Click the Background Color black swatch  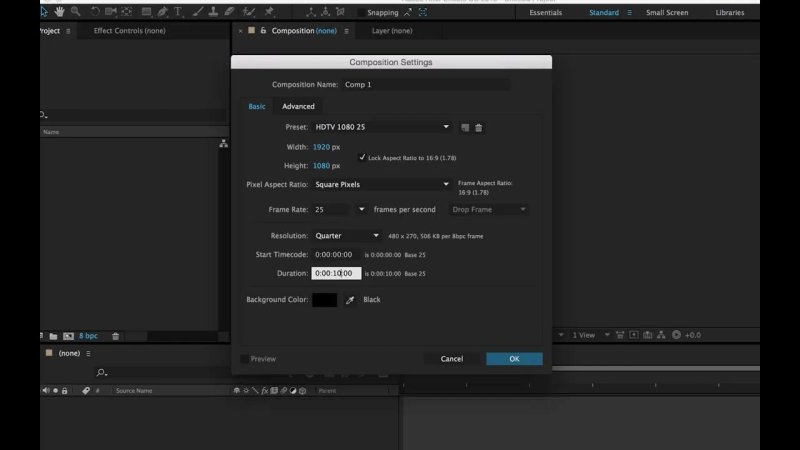click(x=324, y=299)
